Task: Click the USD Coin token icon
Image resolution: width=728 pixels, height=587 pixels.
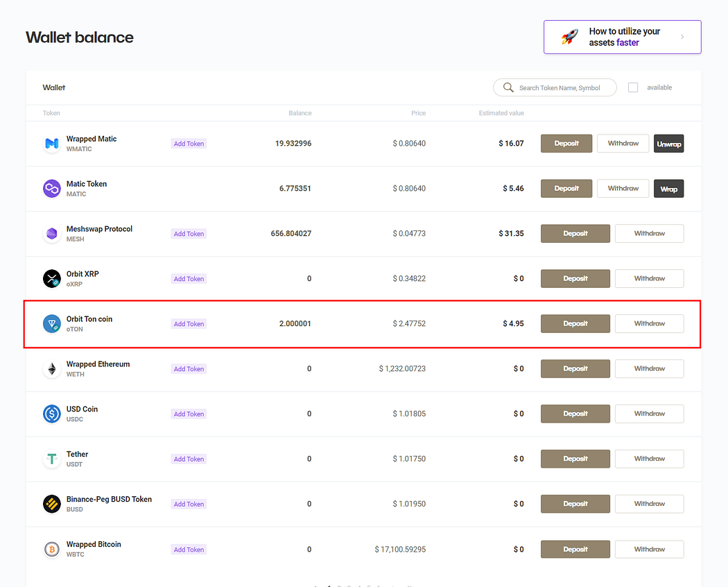Action: [51, 414]
